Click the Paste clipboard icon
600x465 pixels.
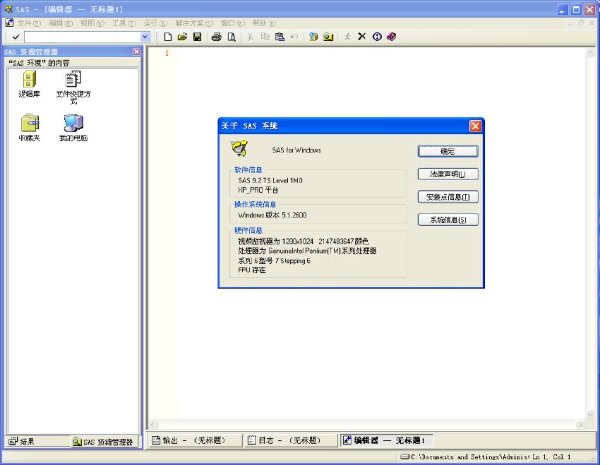[280, 37]
